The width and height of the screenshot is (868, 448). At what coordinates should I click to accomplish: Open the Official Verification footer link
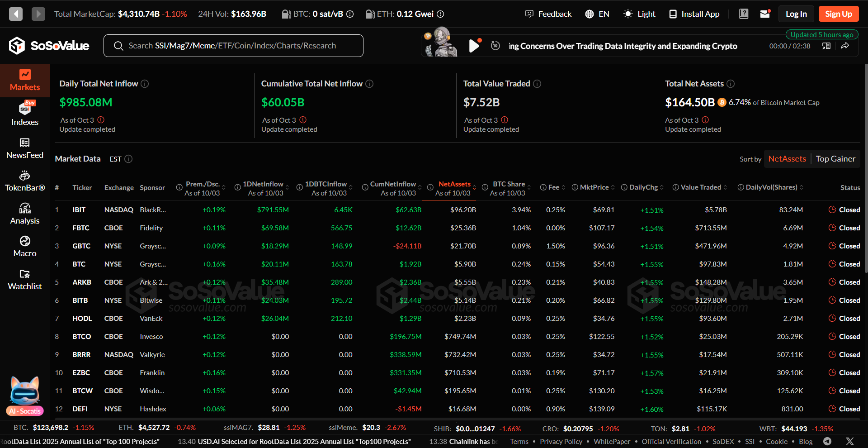pos(671,442)
